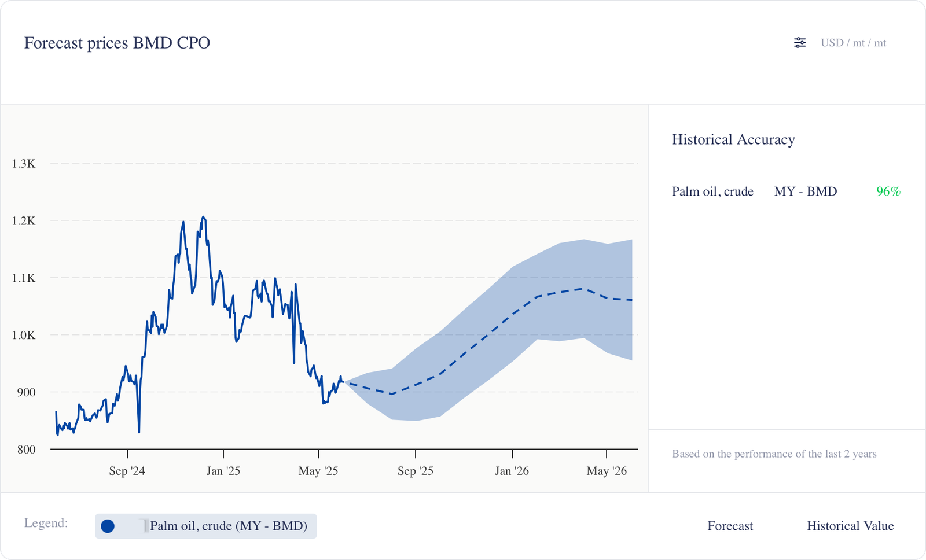Viewport: 926px width, 560px height.
Task: Click the Legend: label
Action: pos(46,523)
